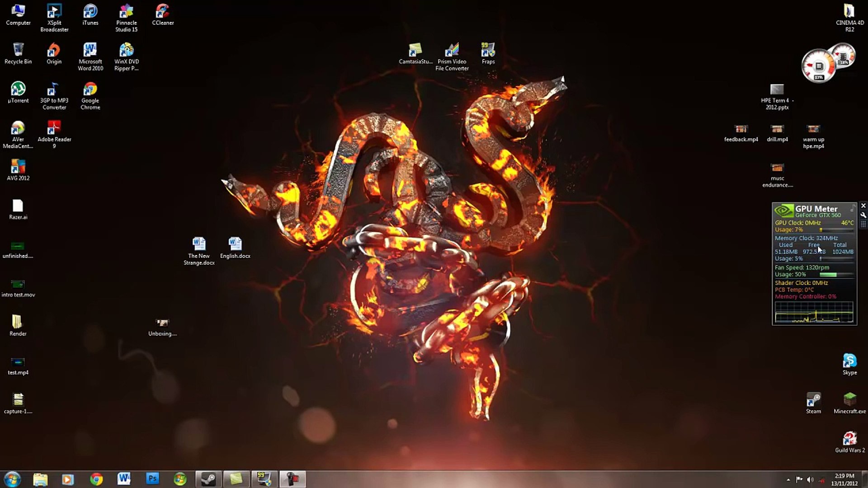The width and height of the screenshot is (868, 488).
Task: Click the volume speaker tray icon
Action: pyautogui.click(x=810, y=479)
